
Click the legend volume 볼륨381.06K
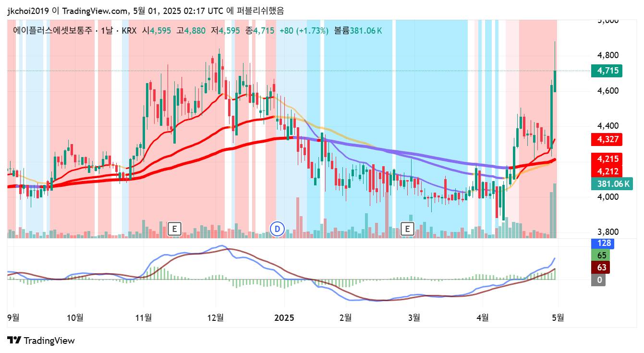pyautogui.click(x=358, y=31)
